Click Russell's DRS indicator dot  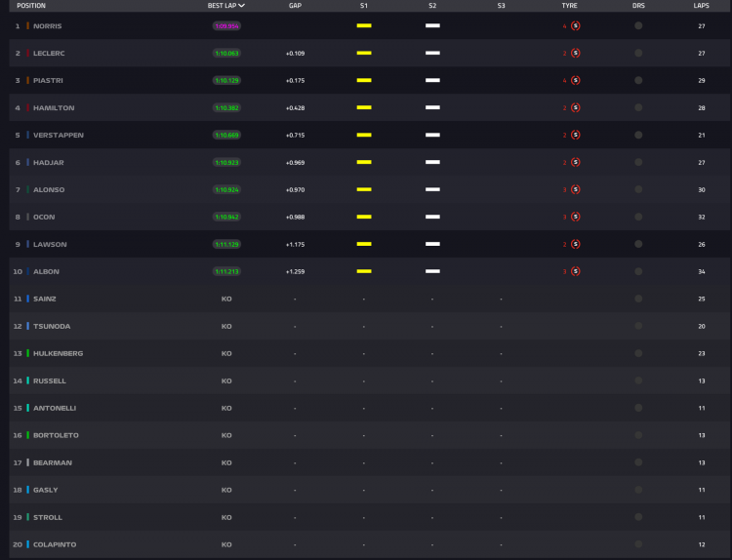[x=638, y=380]
